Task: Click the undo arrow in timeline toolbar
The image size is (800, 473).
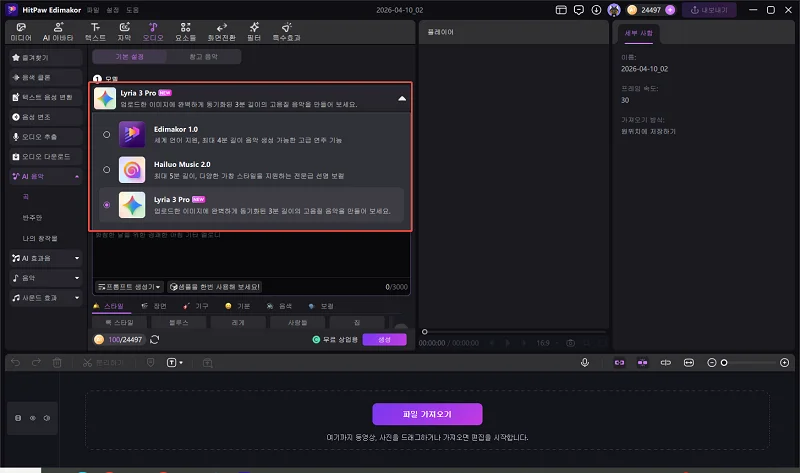Action: click(15, 363)
